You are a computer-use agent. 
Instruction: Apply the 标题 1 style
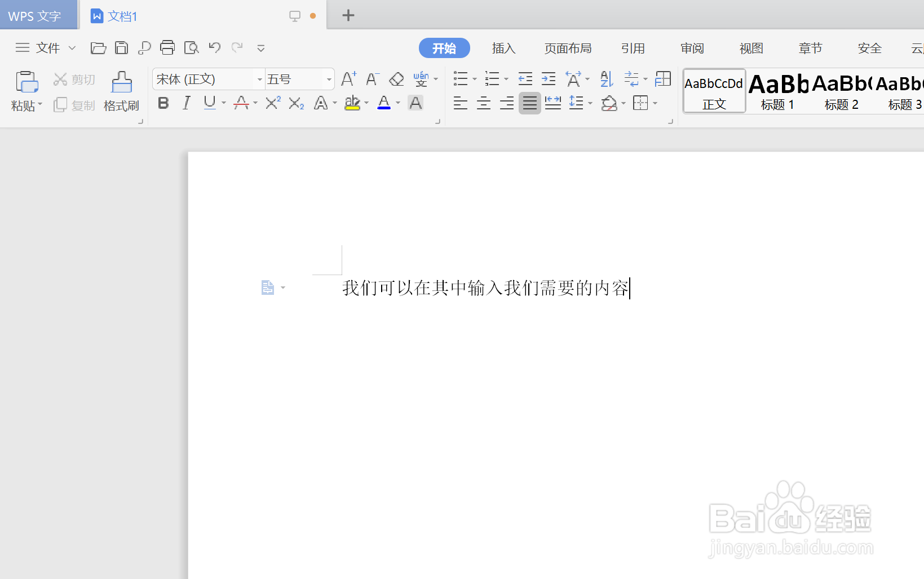coord(777,92)
